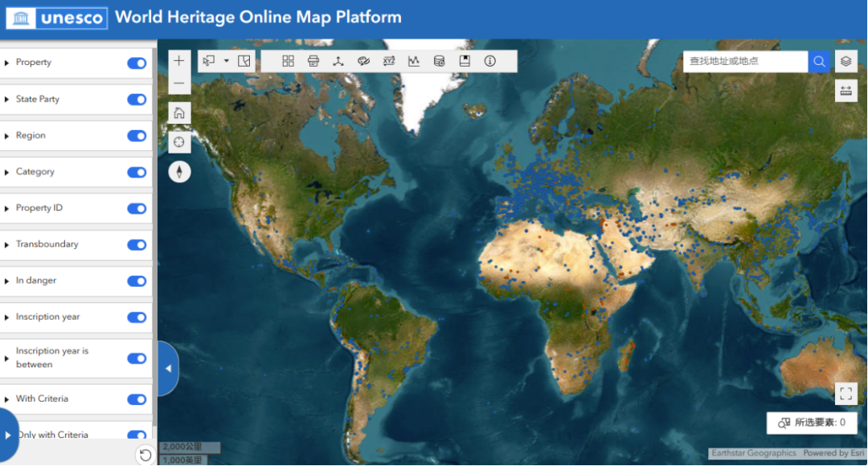
Task: Open the chart profile tool
Action: click(x=414, y=61)
